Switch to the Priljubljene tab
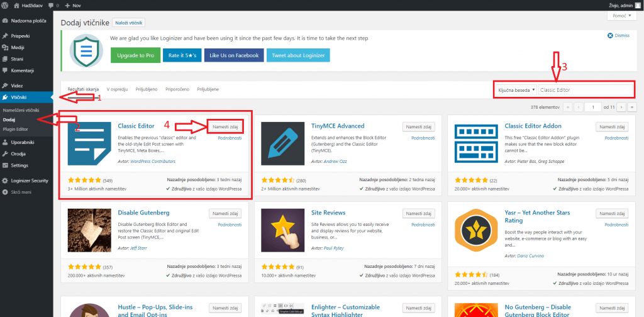Viewport: 644px width, 317px height. tap(208, 89)
